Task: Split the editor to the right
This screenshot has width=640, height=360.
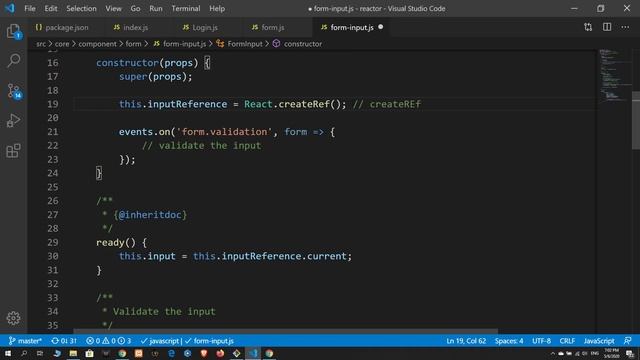Action: [607, 27]
